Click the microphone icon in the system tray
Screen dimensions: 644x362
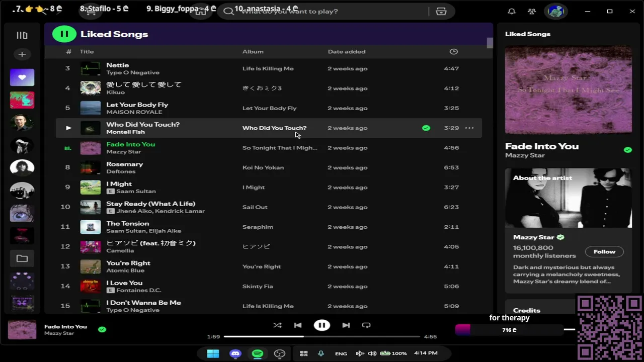pyautogui.click(x=320, y=353)
